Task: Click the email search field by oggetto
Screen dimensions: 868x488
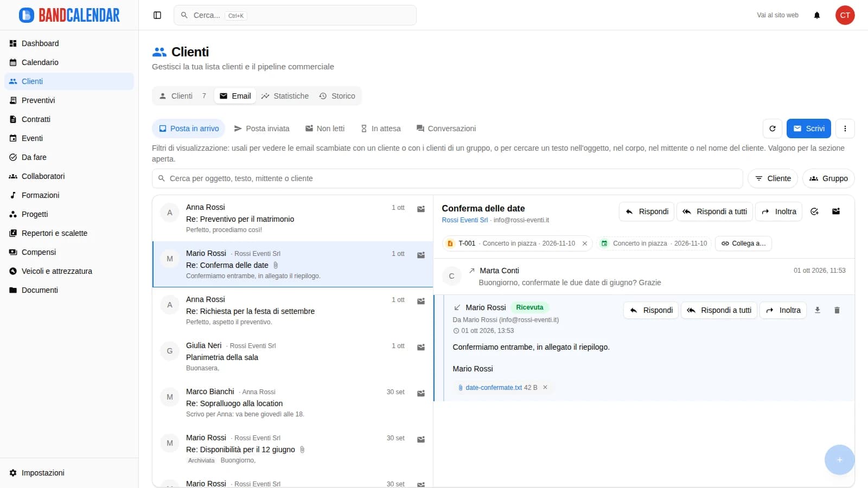Action: coord(448,178)
